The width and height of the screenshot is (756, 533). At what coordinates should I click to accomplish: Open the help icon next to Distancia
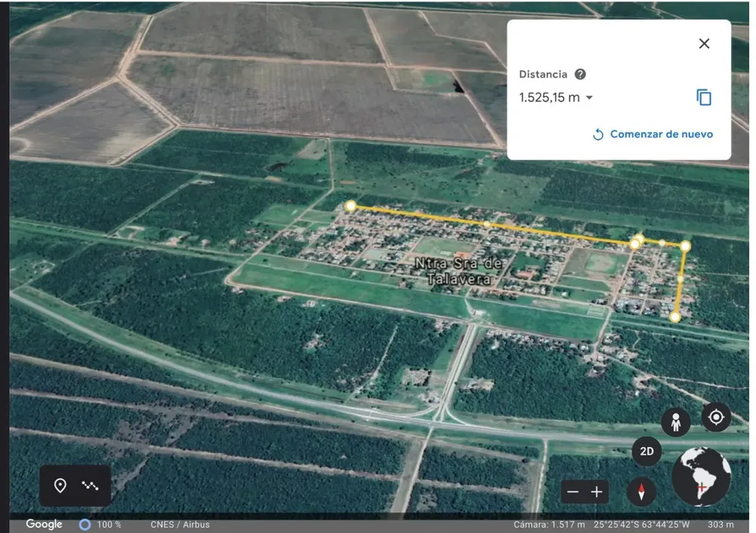580,74
